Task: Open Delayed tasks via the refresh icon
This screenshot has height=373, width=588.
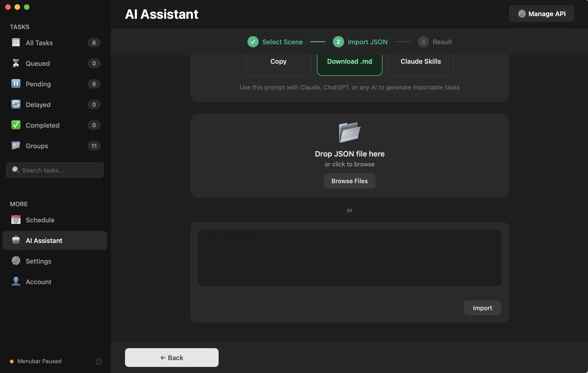Action: pos(15,104)
